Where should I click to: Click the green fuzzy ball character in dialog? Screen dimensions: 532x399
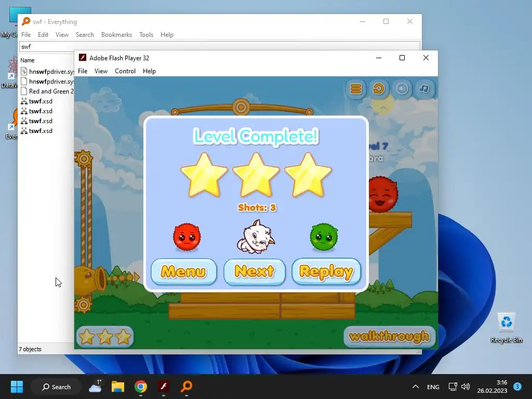tap(324, 237)
